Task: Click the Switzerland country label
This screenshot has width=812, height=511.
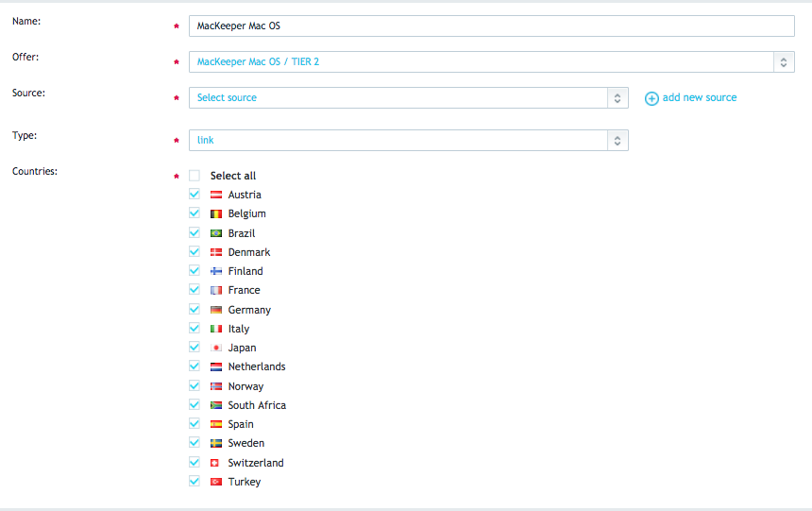Action: coord(256,463)
